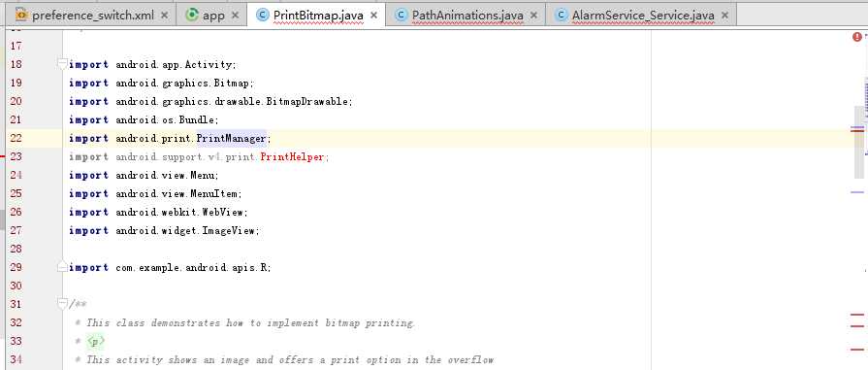Click line number 29 in the gutter
This screenshot has height=370, width=868.
tap(16, 267)
